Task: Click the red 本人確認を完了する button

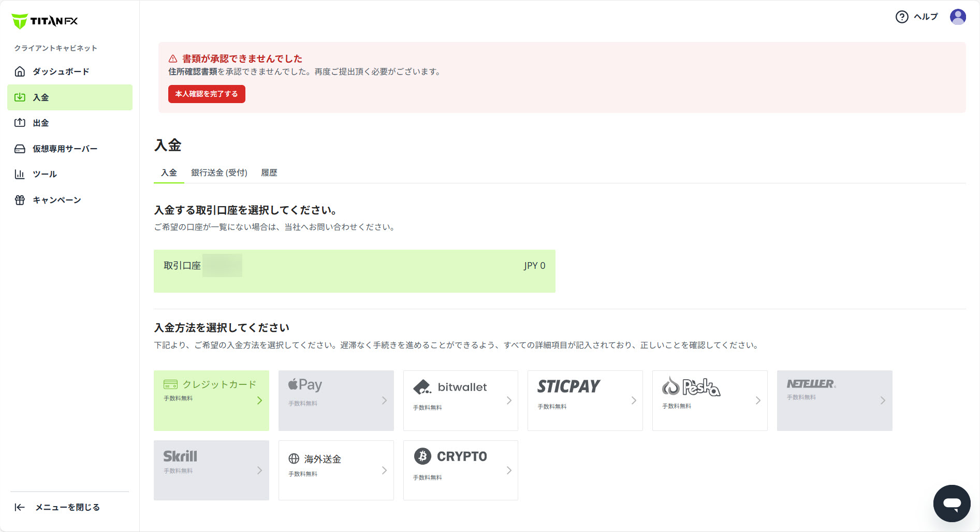Action: [207, 94]
